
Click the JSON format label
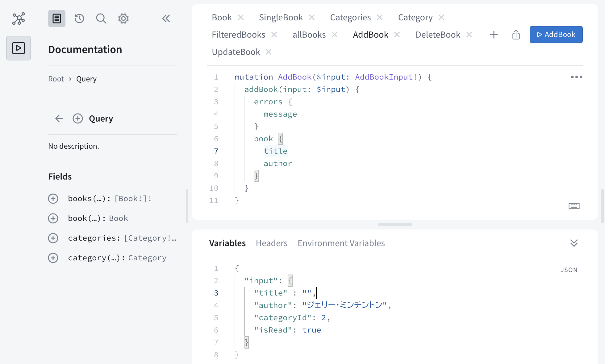coord(569,270)
